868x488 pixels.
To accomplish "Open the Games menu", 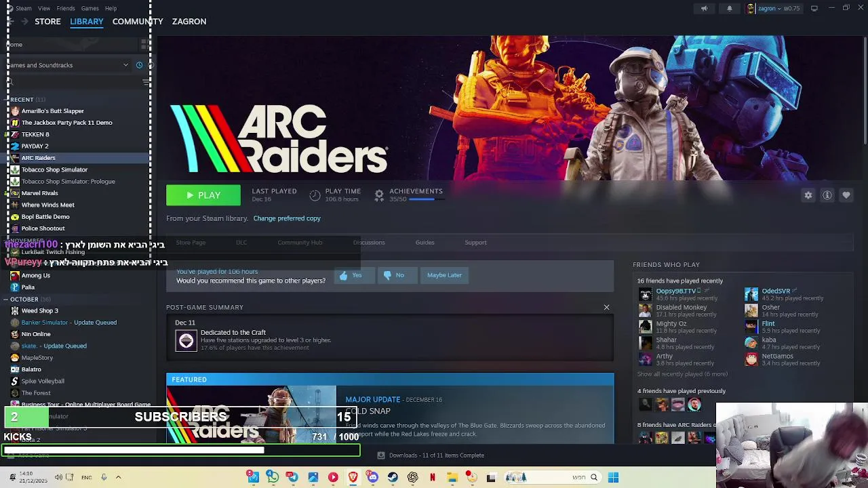I will 90,8.
